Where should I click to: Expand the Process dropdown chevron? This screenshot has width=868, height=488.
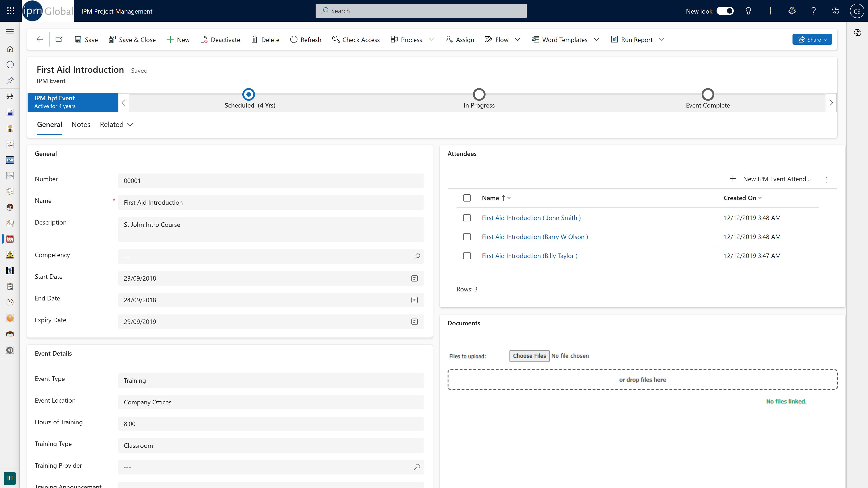(x=431, y=39)
